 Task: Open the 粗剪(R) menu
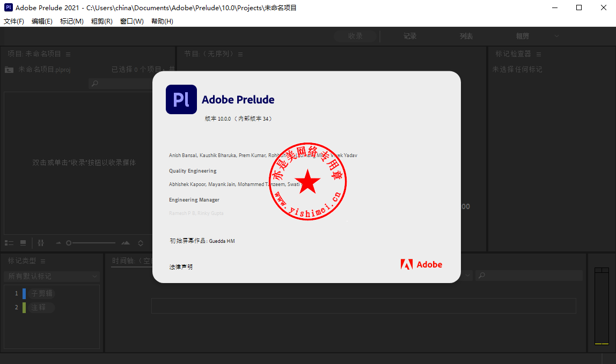(102, 21)
